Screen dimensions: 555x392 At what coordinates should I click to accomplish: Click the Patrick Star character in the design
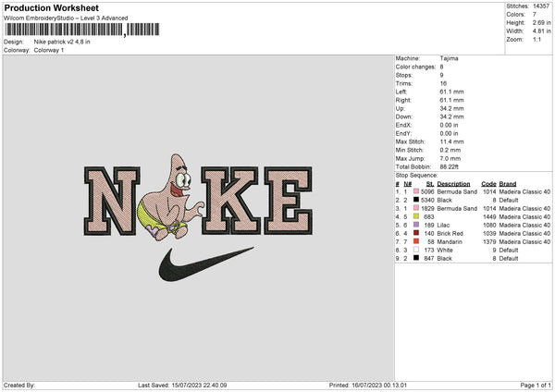(170, 198)
